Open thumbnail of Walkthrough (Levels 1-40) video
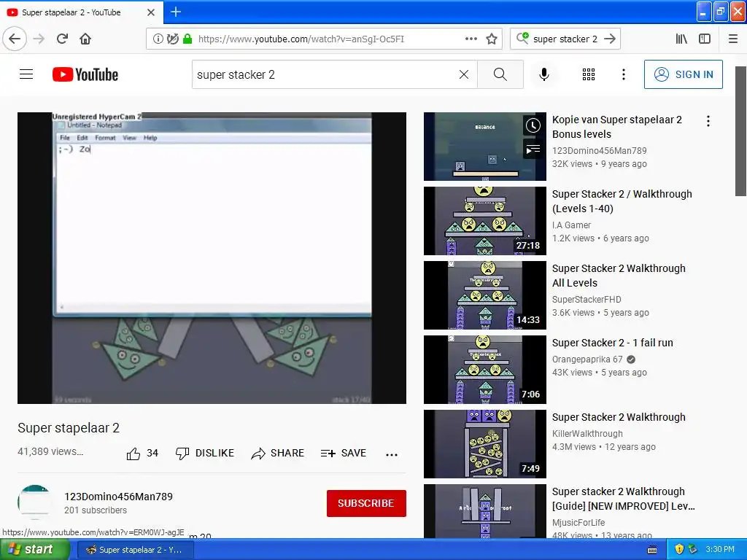The width and height of the screenshot is (747, 560). point(485,220)
